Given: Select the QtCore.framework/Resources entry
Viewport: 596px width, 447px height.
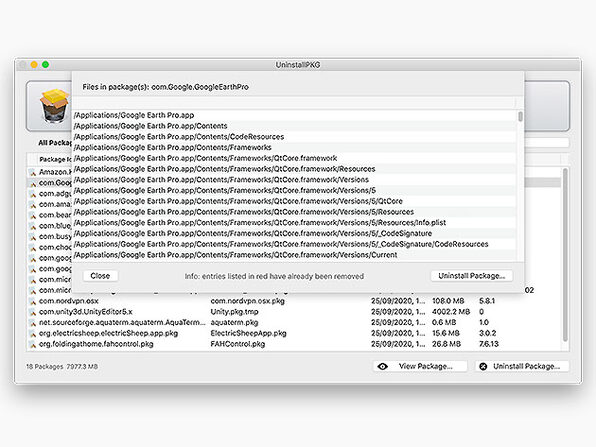Looking at the screenshot, I should [295, 169].
